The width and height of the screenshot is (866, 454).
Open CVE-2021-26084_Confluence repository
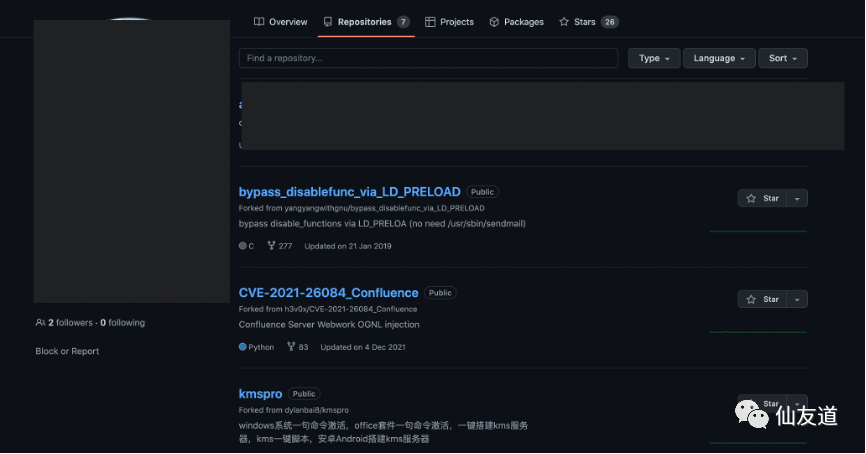click(328, 293)
